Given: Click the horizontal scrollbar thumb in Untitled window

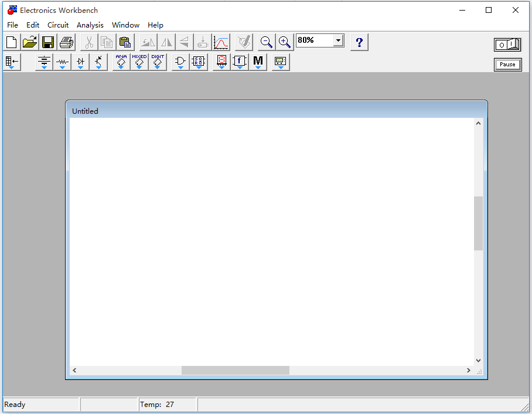Looking at the screenshot, I should click(x=235, y=371).
